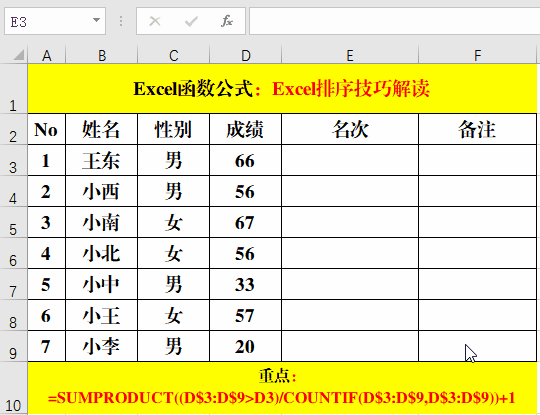The image size is (540, 415).
Task: Select the cell with name '小南'
Action: (102, 222)
